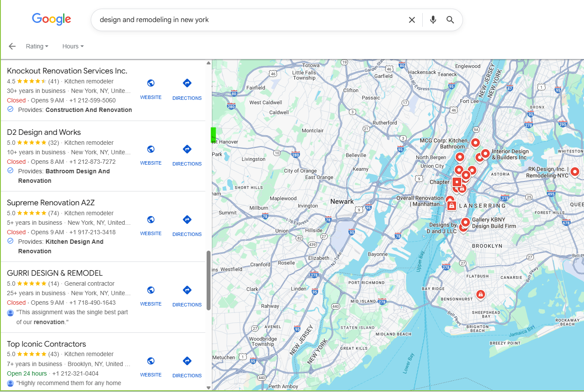
Task: Click the +1 212-599-5060 phone number
Action: point(93,100)
